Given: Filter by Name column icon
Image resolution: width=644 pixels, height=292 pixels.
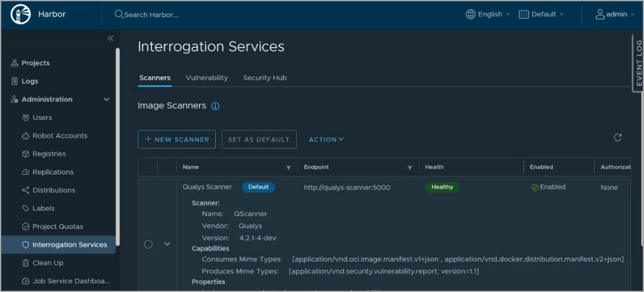Looking at the screenshot, I should click(288, 168).
